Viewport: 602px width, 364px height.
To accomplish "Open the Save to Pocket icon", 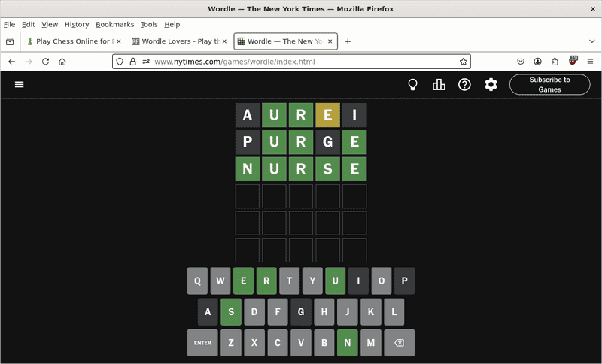I will click(x=521, y=62).
